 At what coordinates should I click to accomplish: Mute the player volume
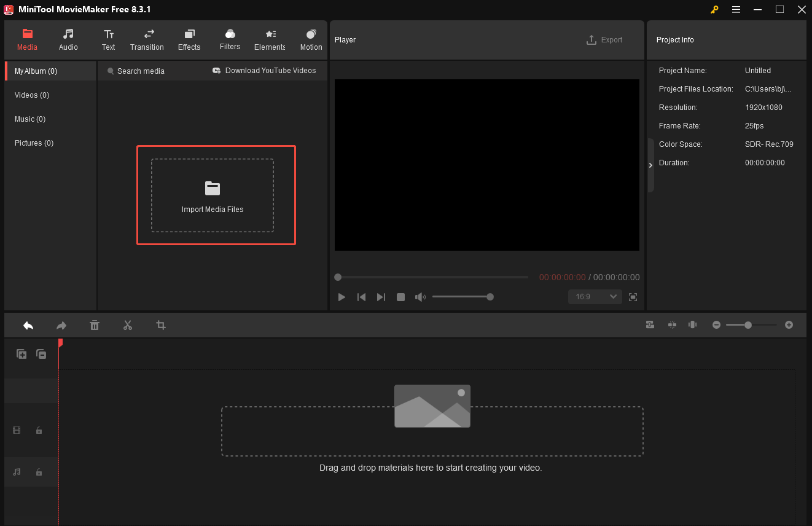click(x=420, y=297)
